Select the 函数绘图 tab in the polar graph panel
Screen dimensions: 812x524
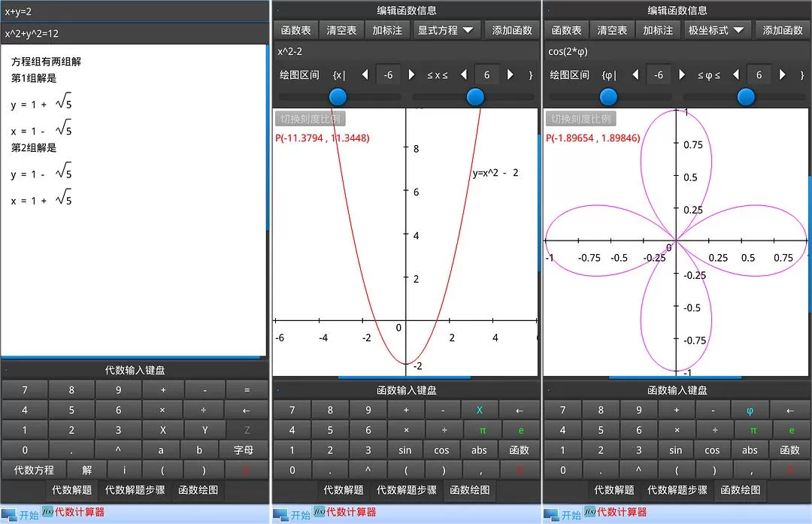click(741, 490)
